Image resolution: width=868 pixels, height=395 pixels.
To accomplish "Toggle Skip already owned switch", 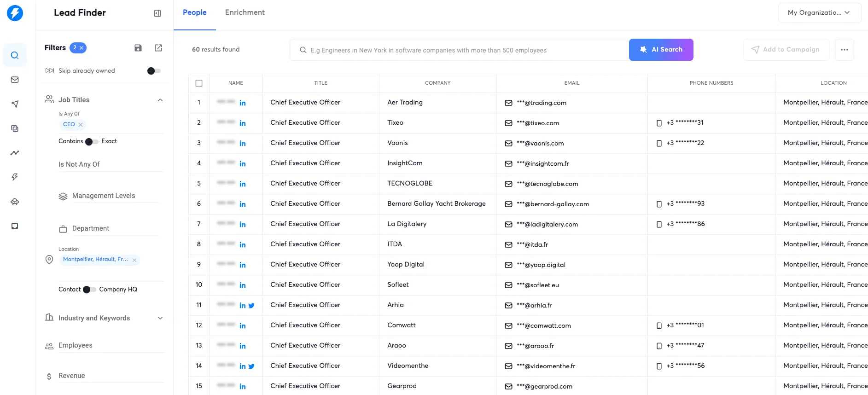I will point(154,71).
